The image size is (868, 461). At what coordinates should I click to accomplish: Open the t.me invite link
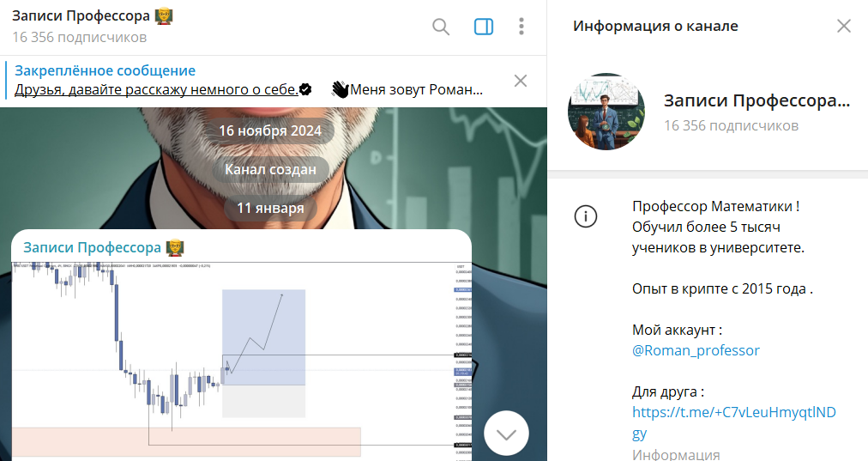point(734,422)
